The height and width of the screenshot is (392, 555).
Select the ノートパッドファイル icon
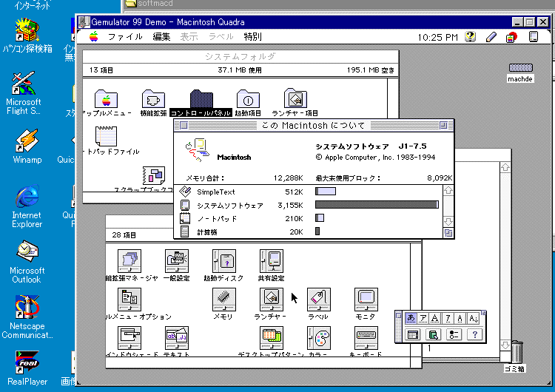[106, 136]
